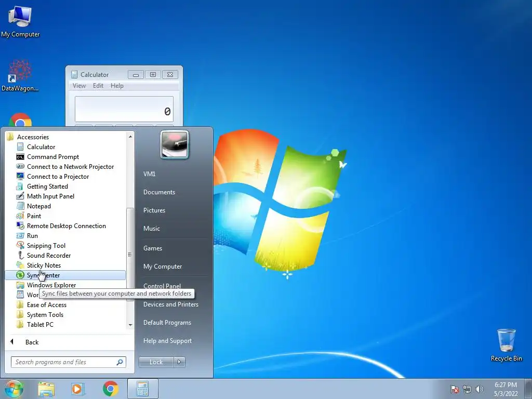Open Notepad icon in Accessories

[x=20, y=206]
